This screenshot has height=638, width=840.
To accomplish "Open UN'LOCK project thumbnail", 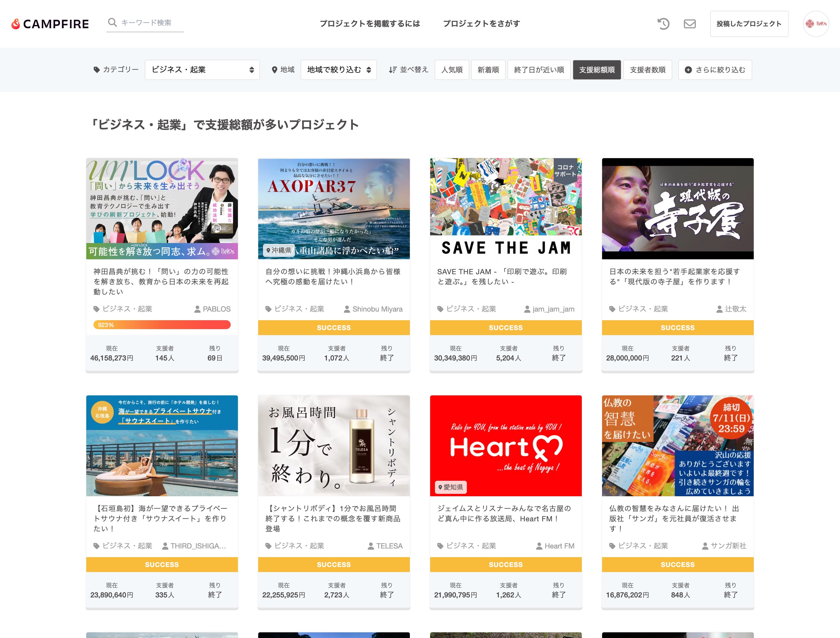I will point(162,209).
